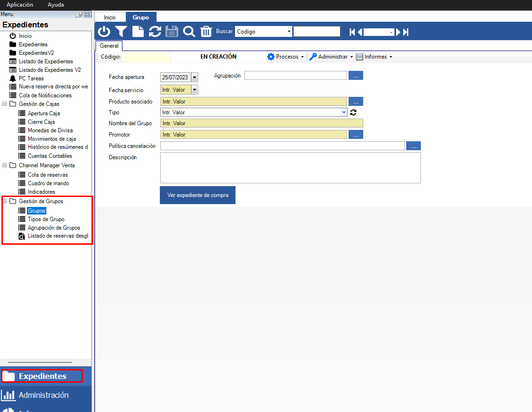Collapse the Gestión de Grupos folder

click(5, 201)
